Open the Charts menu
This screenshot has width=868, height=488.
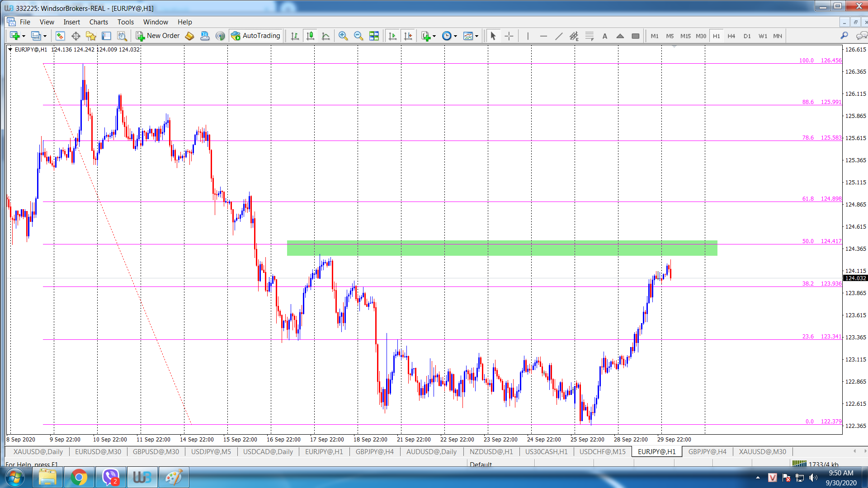point(99,22)
